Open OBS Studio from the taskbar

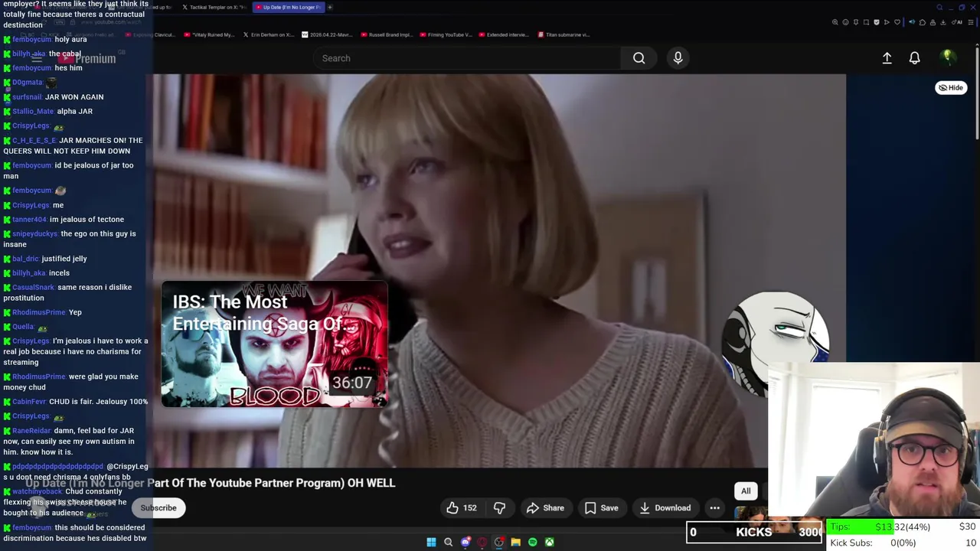pyautogui.click(x=499, y=542)
